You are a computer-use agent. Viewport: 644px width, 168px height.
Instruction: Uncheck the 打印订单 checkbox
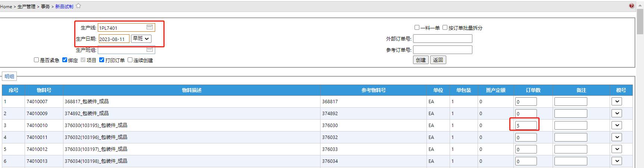[x=101, y=60]
